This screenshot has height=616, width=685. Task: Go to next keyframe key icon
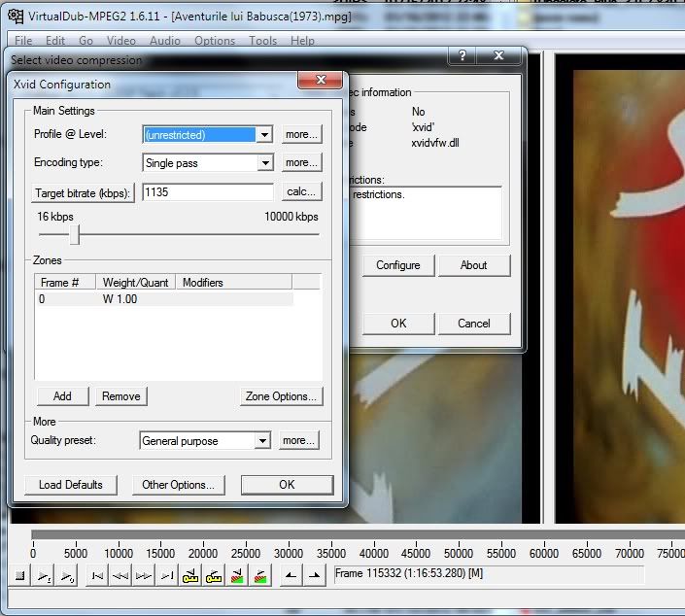click(x=214, y=576)
